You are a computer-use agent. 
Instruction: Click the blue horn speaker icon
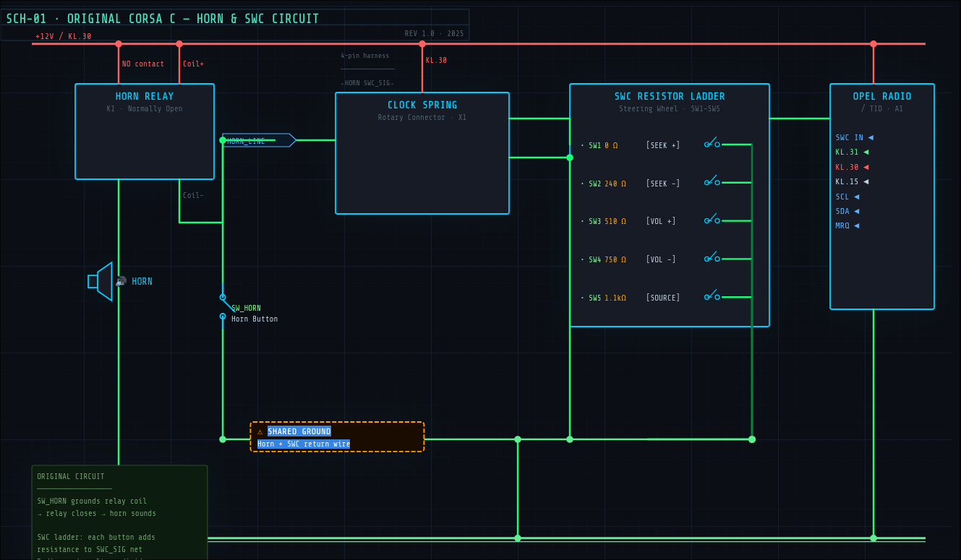(101, 281)
